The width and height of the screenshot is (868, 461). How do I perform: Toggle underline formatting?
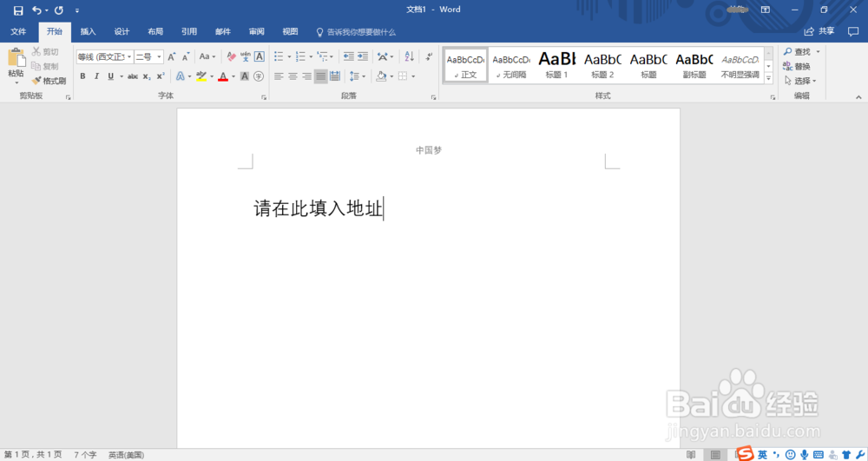pos(111,76)
